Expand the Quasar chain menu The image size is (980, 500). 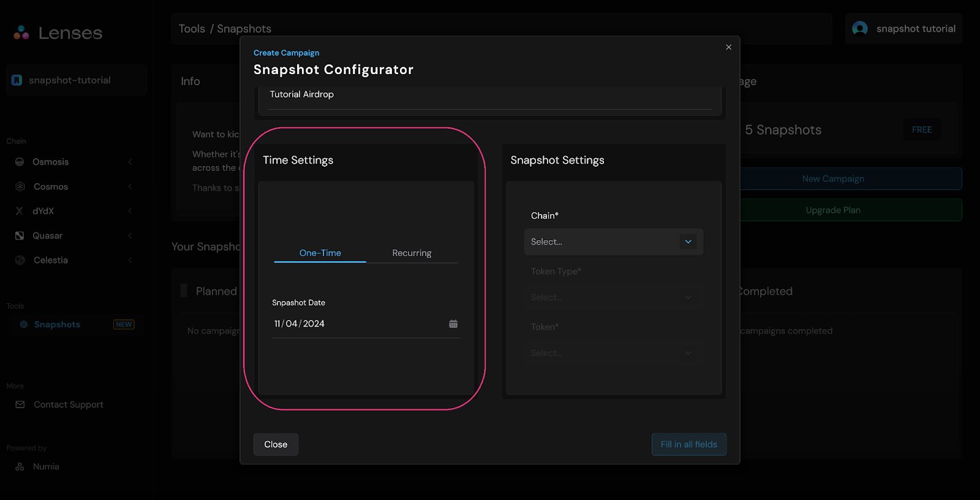pyautogui.click(x=130, y=235)
